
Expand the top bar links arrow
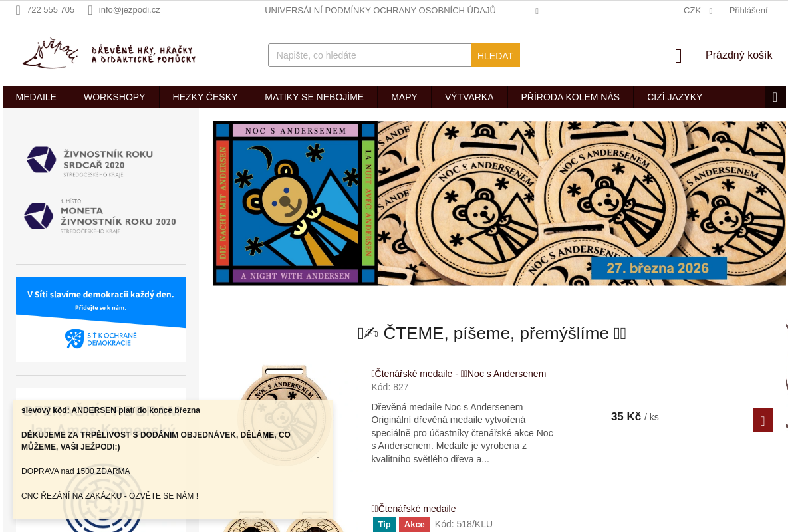537,11
